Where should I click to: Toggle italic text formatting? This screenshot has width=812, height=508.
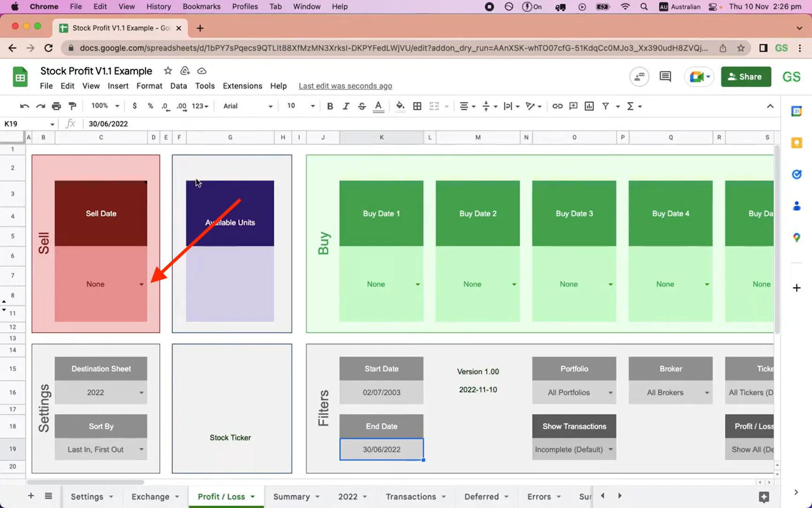[346, 106]
